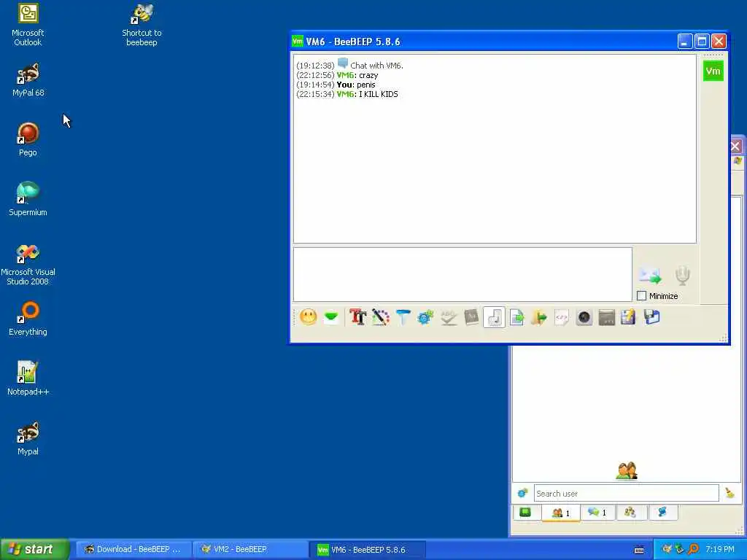This screenshot has width=747, height=560.
Task: Click the green Vm user avatar
Action: coord(713,71)
